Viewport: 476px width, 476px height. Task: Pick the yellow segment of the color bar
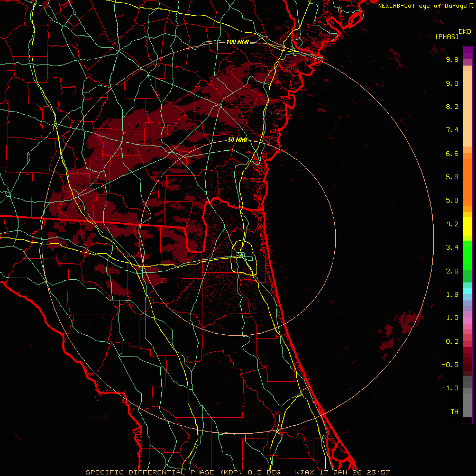[467, 226]
